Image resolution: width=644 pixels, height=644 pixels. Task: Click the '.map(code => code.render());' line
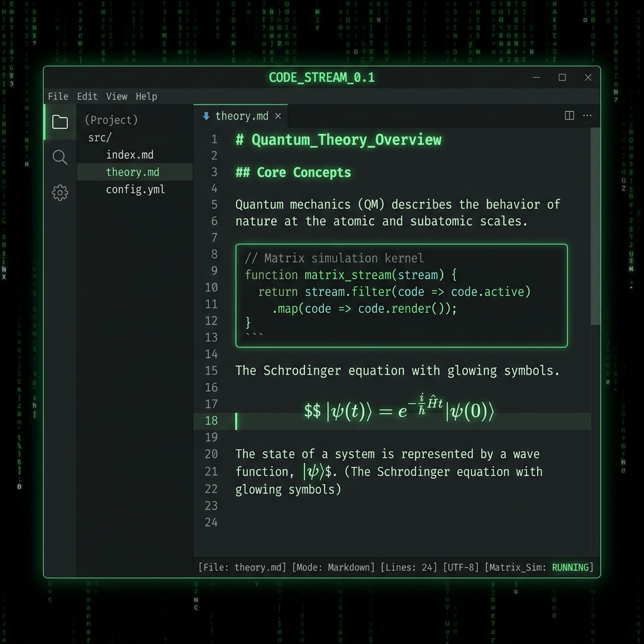364,308
